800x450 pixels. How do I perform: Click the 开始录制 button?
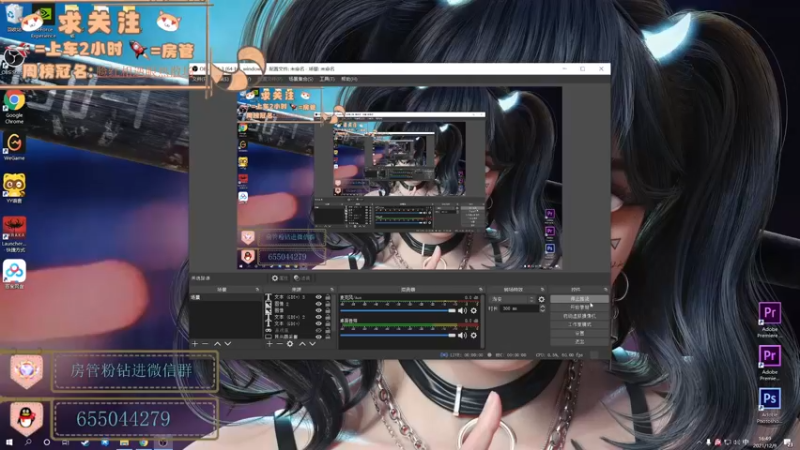[x=580, y=308]
